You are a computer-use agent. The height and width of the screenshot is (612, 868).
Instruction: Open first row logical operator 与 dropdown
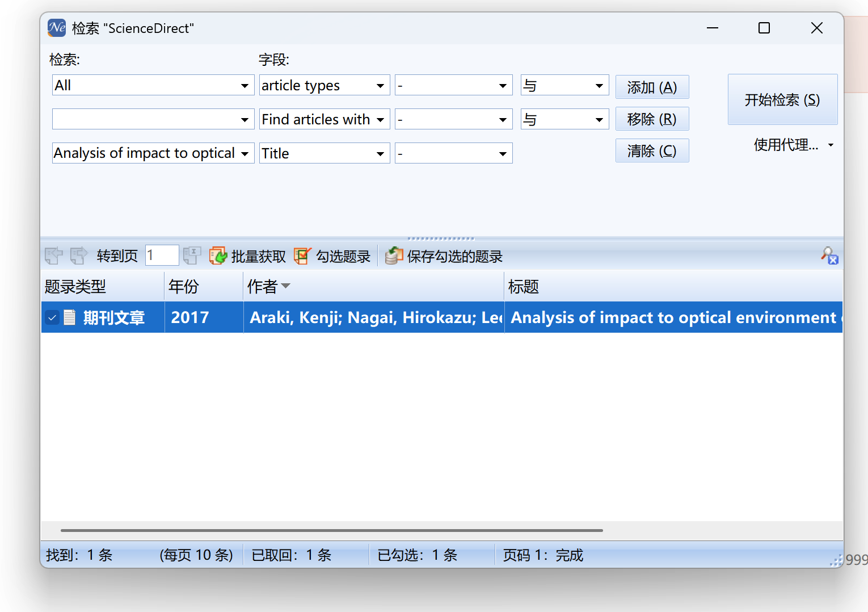[599, 86]
